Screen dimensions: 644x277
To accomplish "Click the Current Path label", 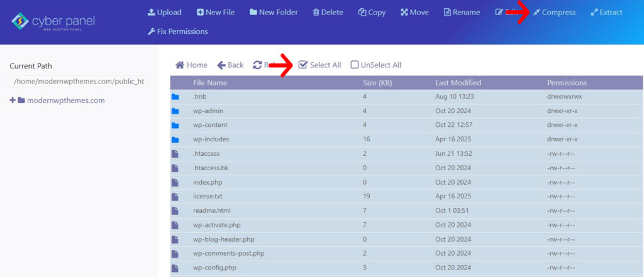I will (31, 66).
